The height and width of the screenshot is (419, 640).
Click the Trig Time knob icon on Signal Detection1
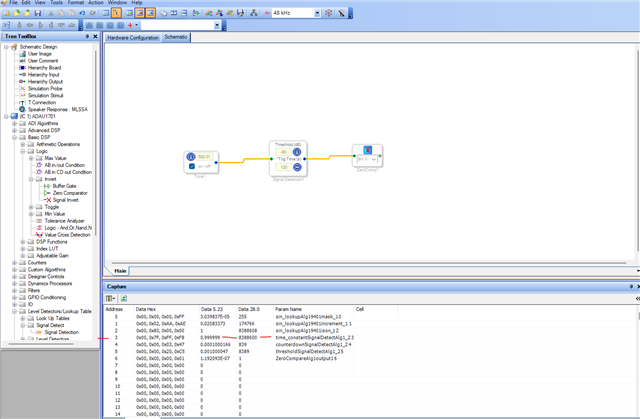(297, 167)
